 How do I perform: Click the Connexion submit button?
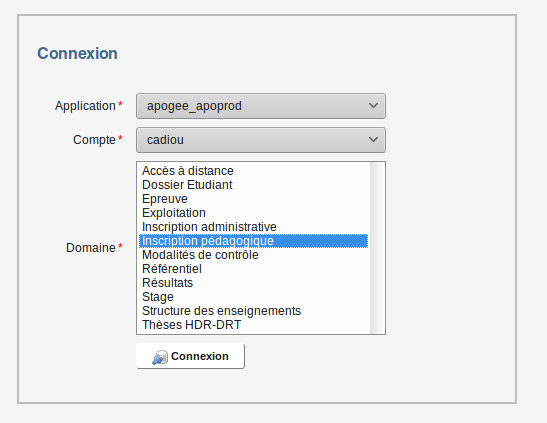(x=190, y=356)
